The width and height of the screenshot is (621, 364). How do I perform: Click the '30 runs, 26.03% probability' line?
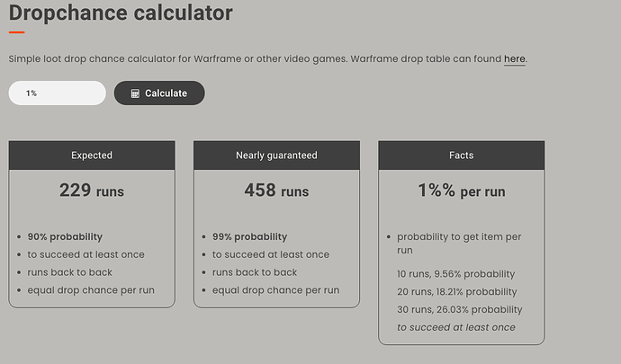point(459,310)
